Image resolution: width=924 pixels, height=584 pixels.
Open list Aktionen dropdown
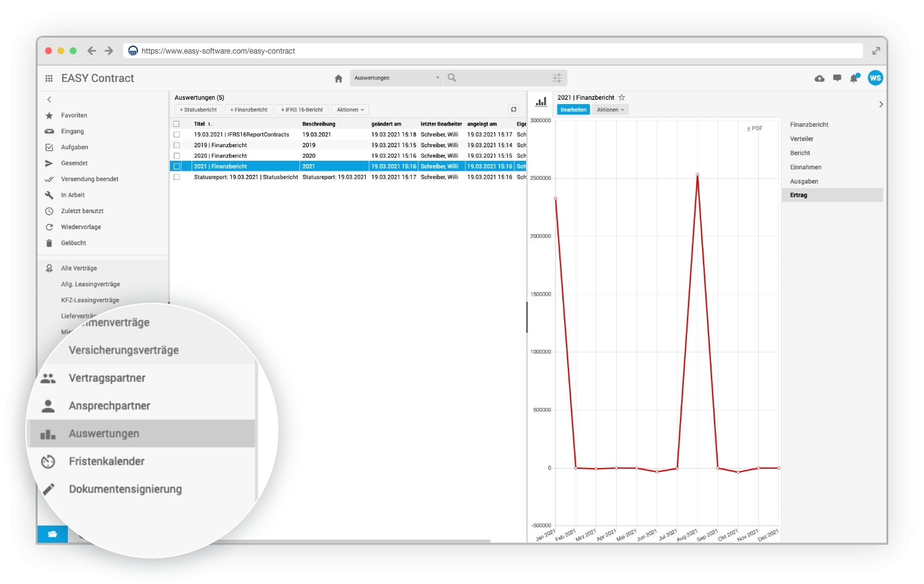pyautogui.click(x=350, y=110)
